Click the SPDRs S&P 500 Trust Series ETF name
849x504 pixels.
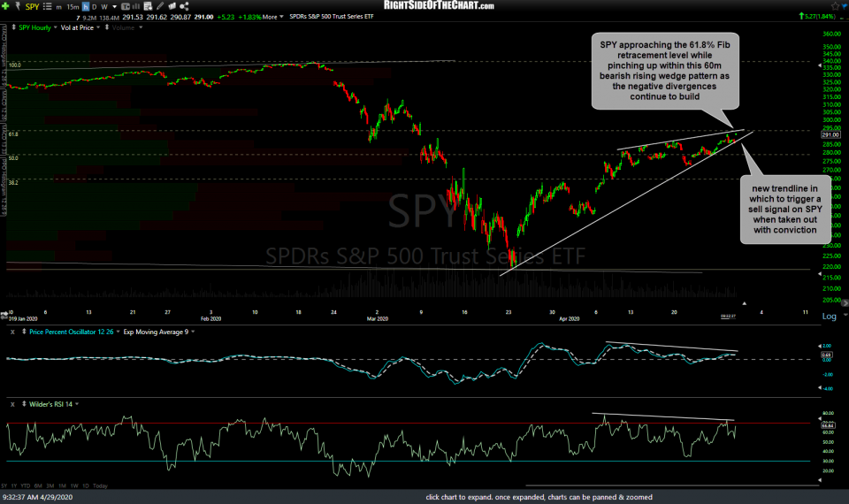332,17
